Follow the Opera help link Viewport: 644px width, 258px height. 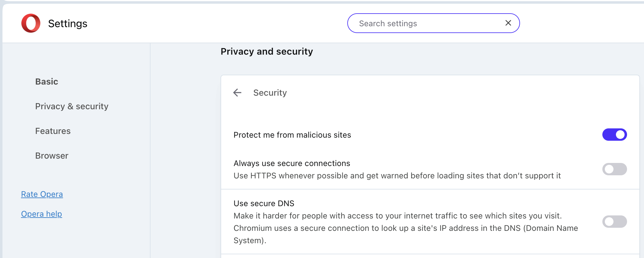[x=42, y=214]
